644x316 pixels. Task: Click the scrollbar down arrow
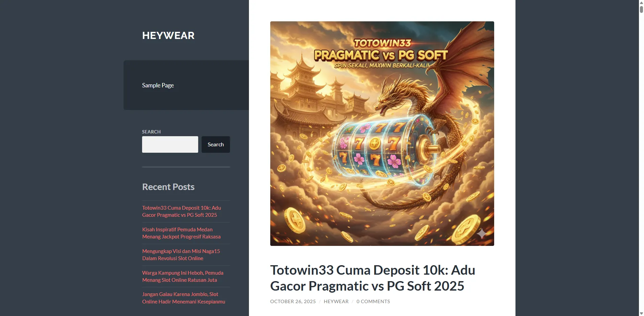coord(641,314)
